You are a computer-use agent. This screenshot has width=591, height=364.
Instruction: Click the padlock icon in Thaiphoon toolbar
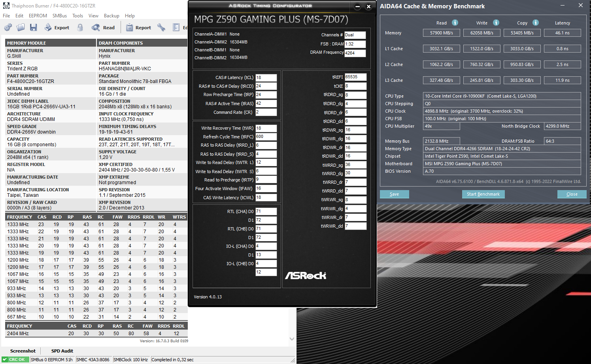click(80, 27)
